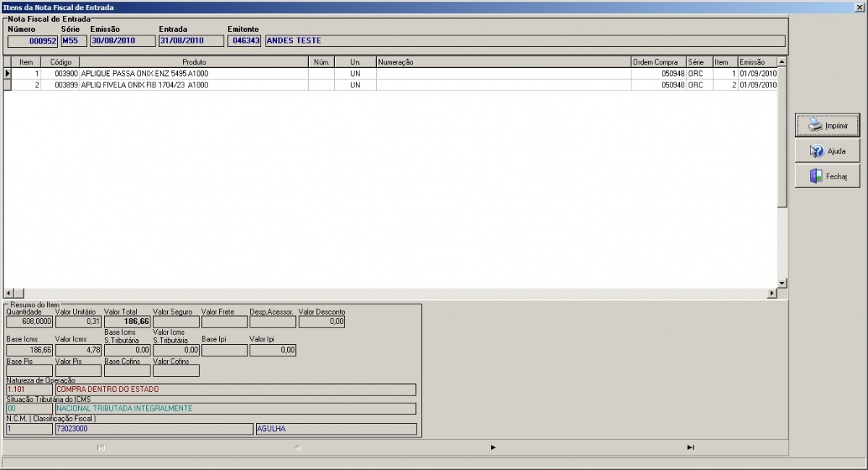Click horizontal scrollbar left arrow
Screen dimensions: 868x470
pos(9,292)
